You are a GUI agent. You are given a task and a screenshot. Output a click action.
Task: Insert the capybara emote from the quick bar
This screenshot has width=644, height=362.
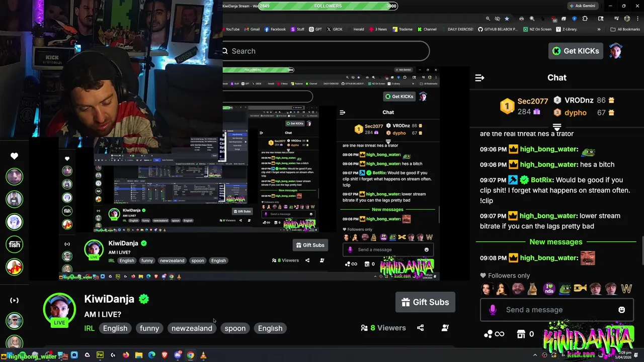tap(533, 289)
